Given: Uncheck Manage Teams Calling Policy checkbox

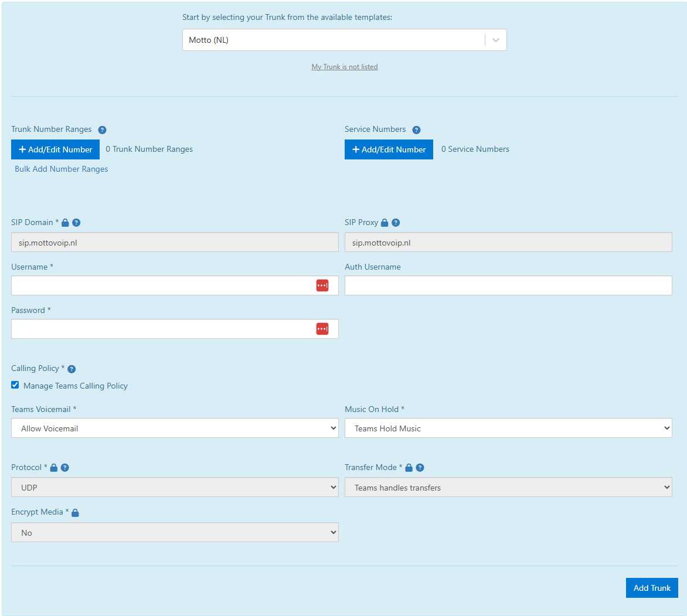Looking at the screenshot, I should pos(15,385).
